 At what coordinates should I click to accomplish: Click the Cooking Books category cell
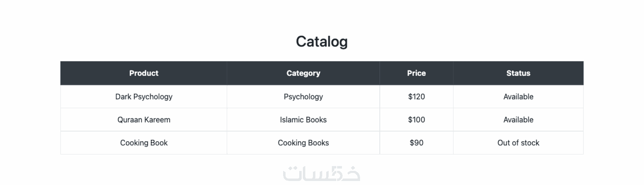tap(303, 143)
